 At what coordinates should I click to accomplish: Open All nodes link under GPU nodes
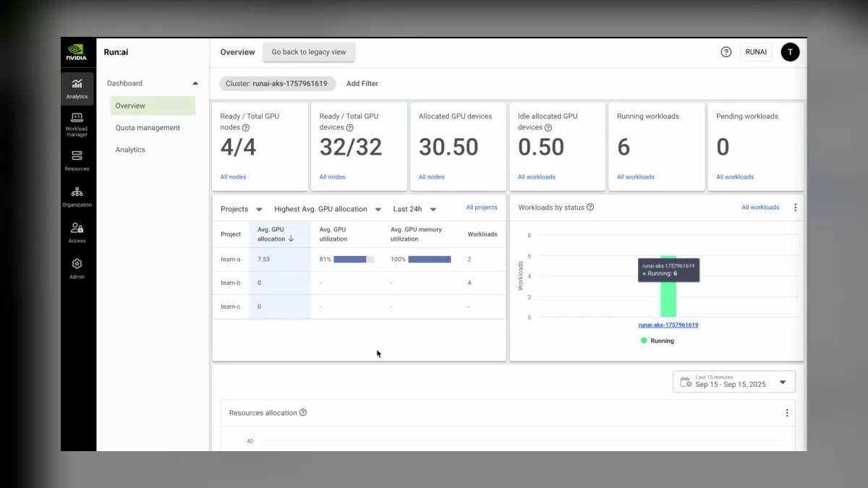pos(233,176)
